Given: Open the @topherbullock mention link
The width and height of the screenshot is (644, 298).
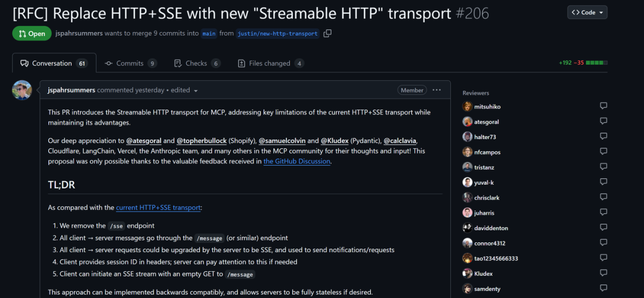Looking at the screenshot, I should (x=202, y=141).
